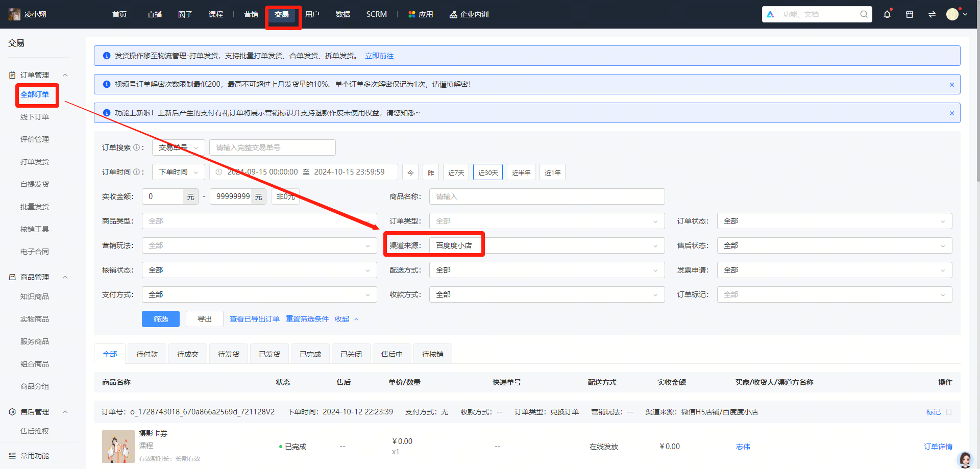This screenshot has width=980, height=469.
Task: Open the 查看已导出订单 link
Action: point(255,319)
